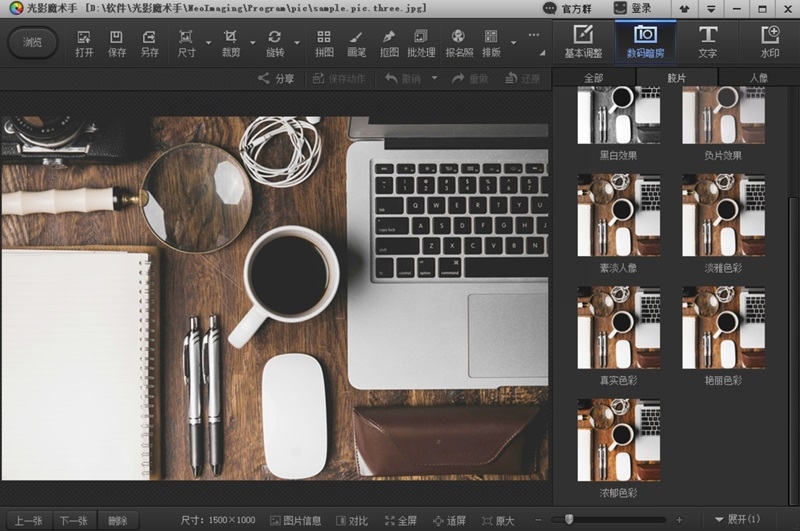Open the 报名照 (ID photo) tool
The width and height of the screenshot is (800, 531).
(x=459, y=43)
